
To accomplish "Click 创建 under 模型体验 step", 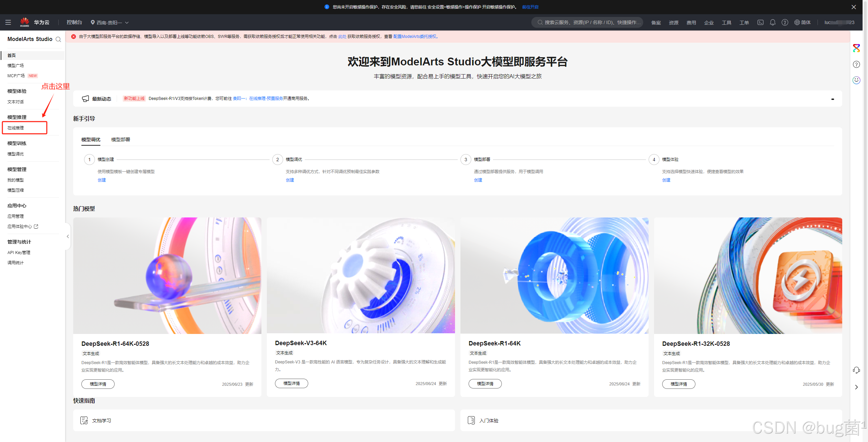I will click(666, 180).
